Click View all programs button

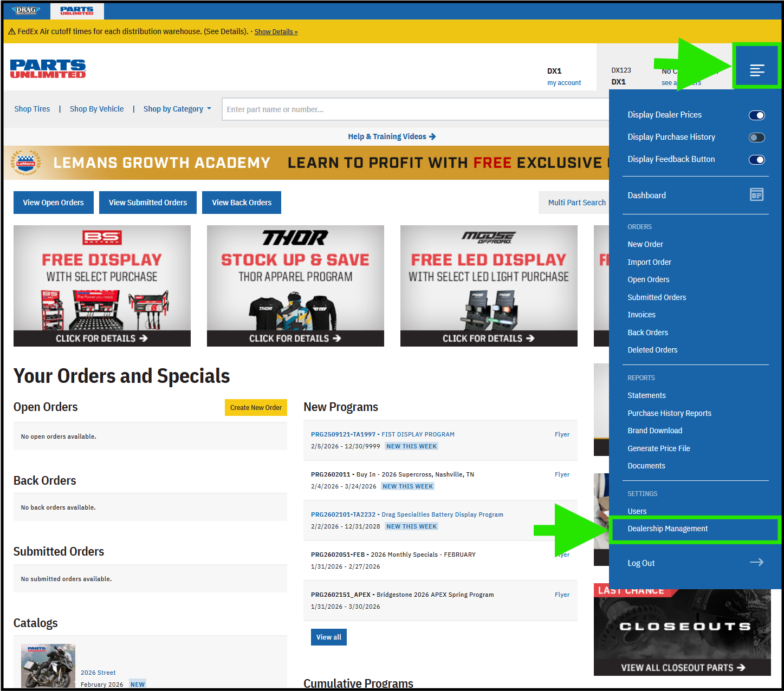click(329, 637)
